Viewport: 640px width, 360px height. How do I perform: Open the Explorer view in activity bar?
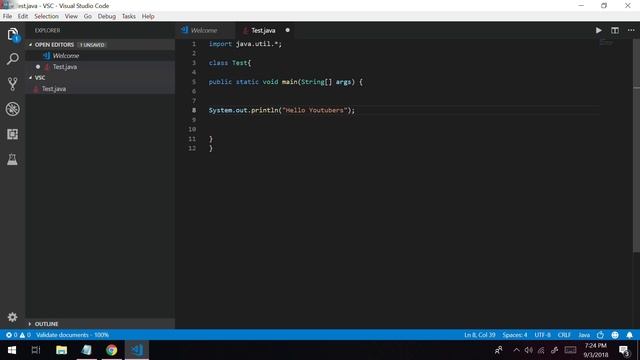pyautogui.click(x=13, y=34)
